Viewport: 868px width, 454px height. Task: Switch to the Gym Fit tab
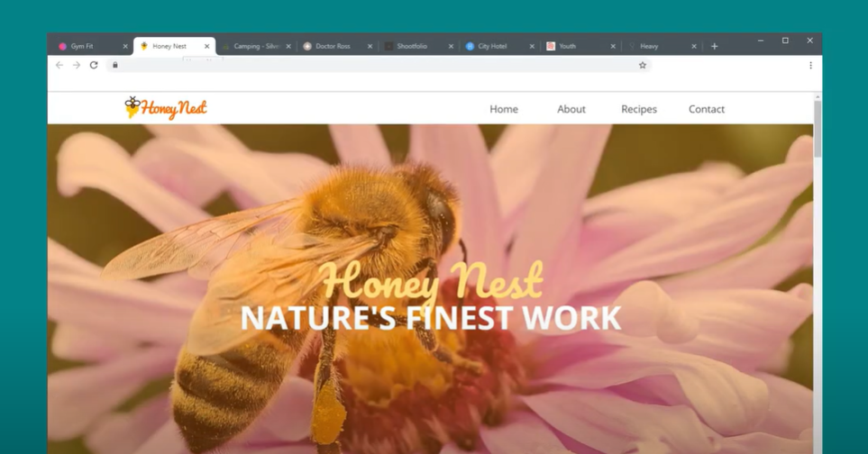91,47
